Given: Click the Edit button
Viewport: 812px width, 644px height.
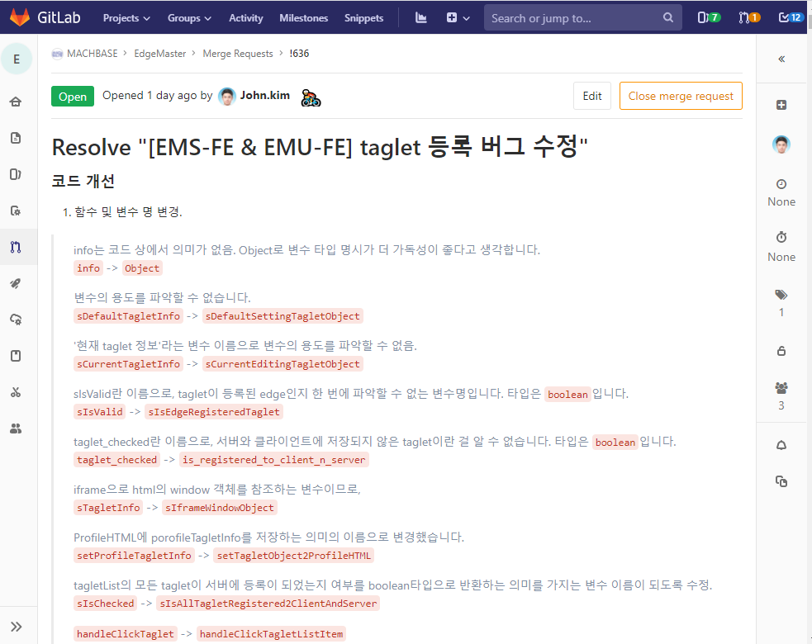Looking at the screenshot, I should click(592, 96).
